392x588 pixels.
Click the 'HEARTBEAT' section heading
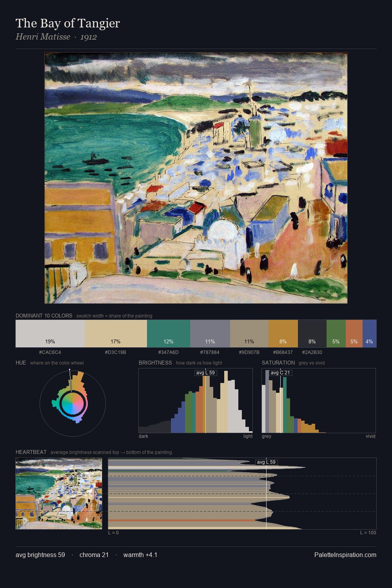(x=31, y=452)
